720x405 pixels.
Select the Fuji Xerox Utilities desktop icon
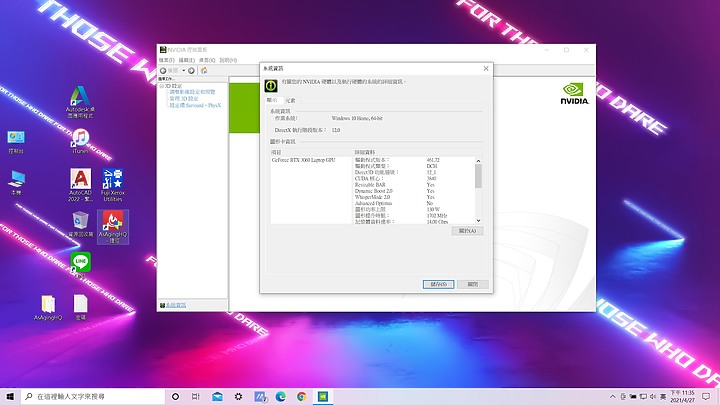tap(112, 185)
